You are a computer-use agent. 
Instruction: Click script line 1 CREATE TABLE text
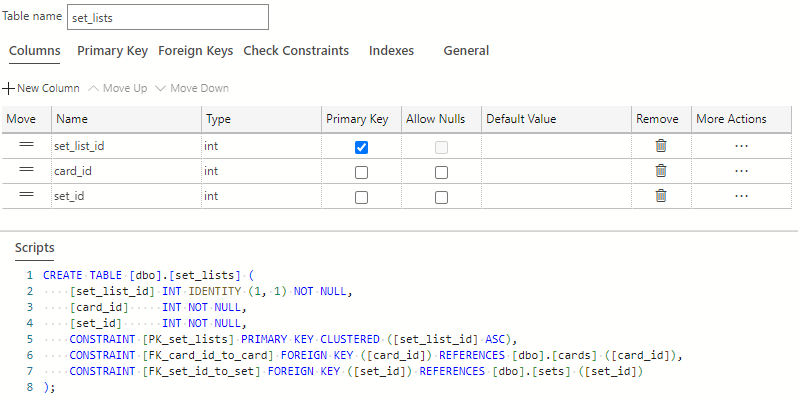[x=148, y=275]
